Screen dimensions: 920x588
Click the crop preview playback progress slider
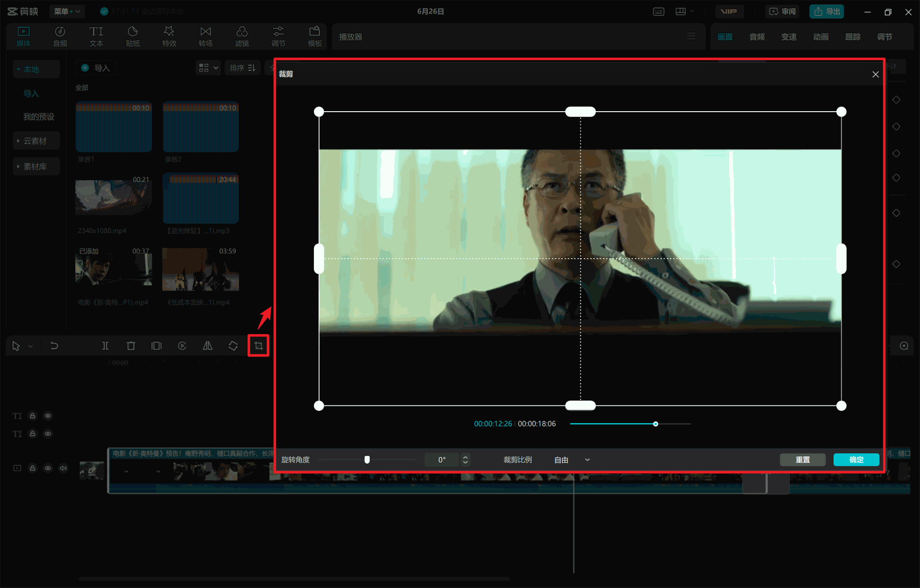point(631,424)
